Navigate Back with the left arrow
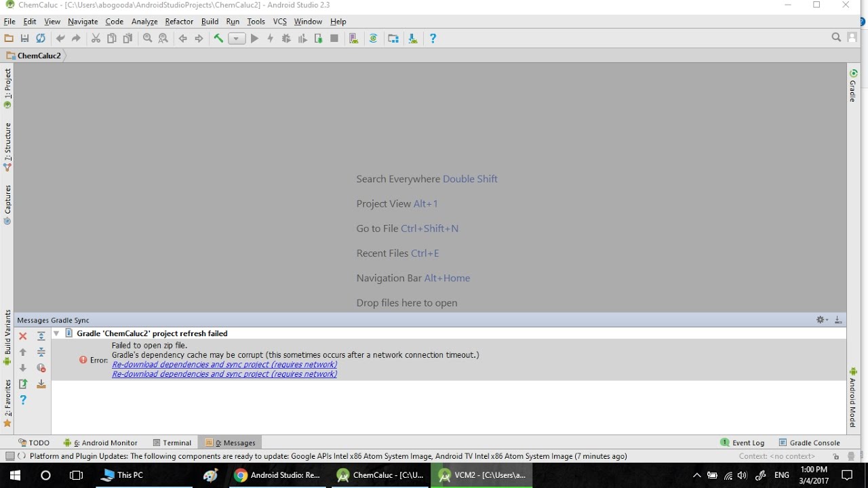 point(182,39)
